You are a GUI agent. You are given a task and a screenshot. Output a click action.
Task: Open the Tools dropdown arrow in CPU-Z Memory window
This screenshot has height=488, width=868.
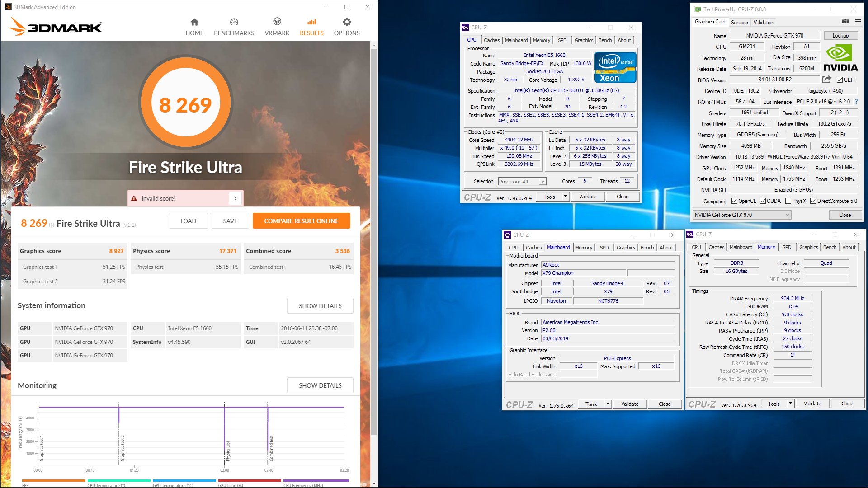point(790,404)
